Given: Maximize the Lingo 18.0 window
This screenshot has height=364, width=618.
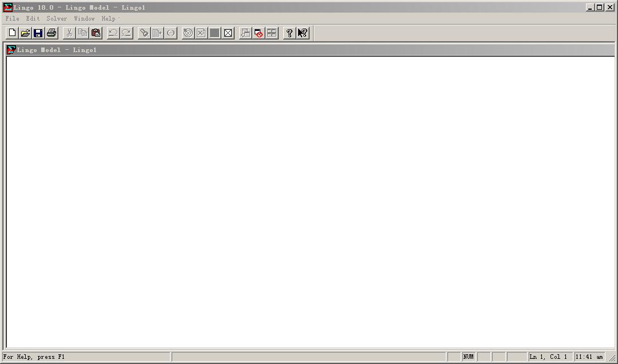Looking at the screenshot, I should click(599, 7).
